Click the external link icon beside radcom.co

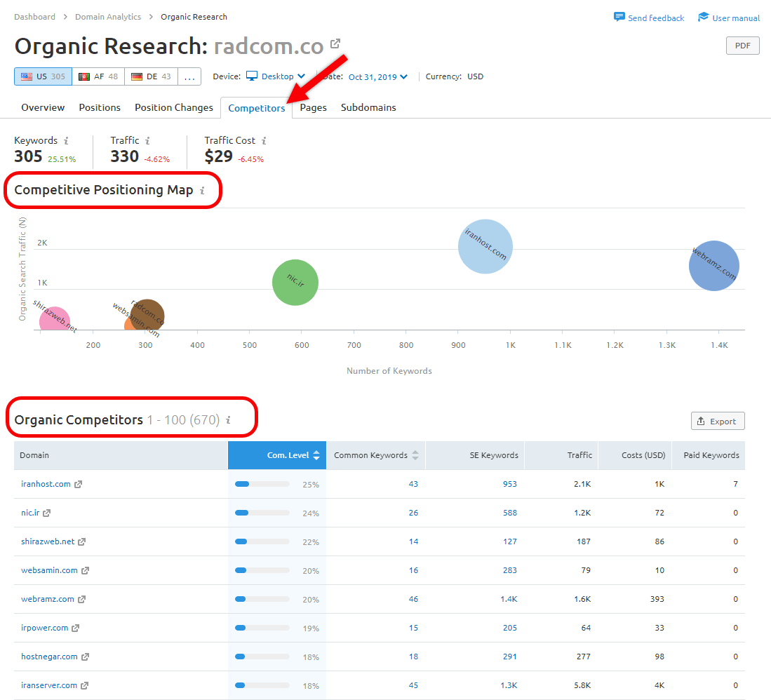pyautogui.click(x=335, y=43)
